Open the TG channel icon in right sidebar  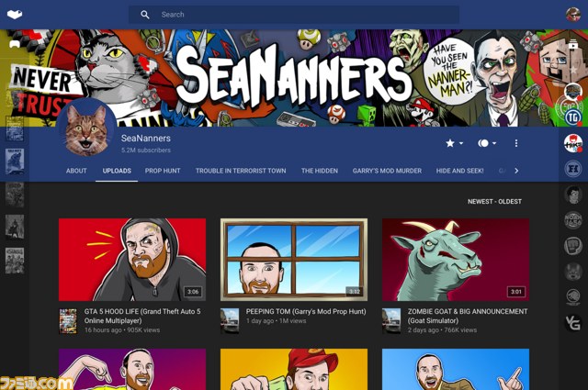click(x=573, y=117)
